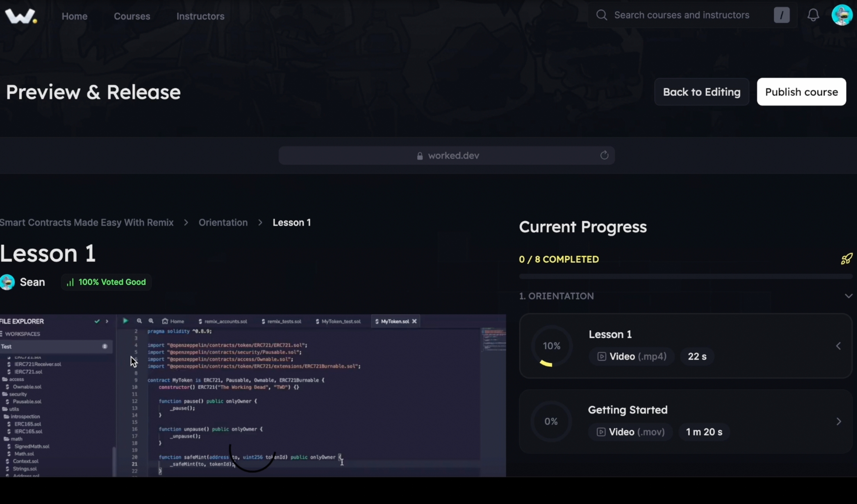Click the Orientation breadcrumb link
The image size is (857, 504).
[223, 222]
